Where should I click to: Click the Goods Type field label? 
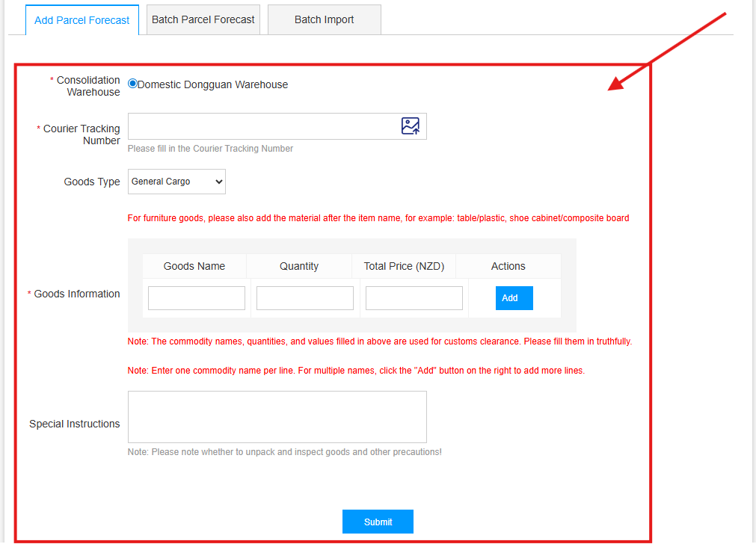92,182
